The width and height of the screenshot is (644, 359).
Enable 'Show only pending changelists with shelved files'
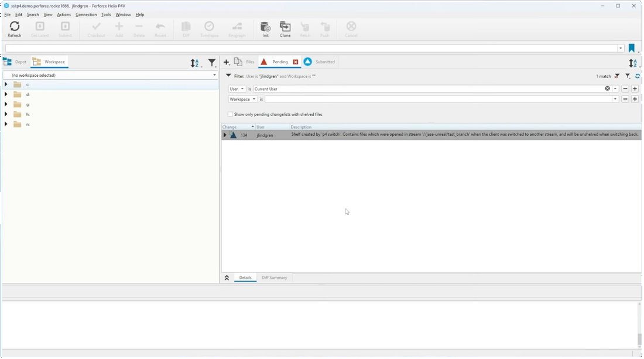[x=230, y=114]
